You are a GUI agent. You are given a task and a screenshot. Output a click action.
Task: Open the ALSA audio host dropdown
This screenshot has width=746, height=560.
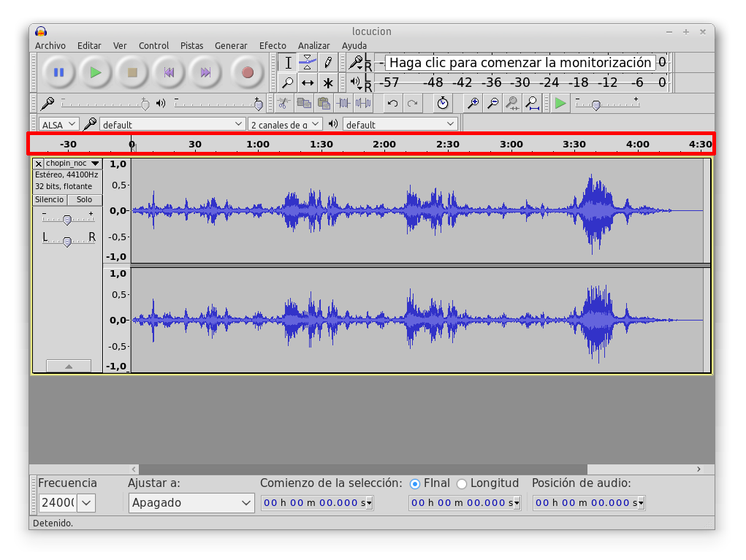tap(58, 125)
